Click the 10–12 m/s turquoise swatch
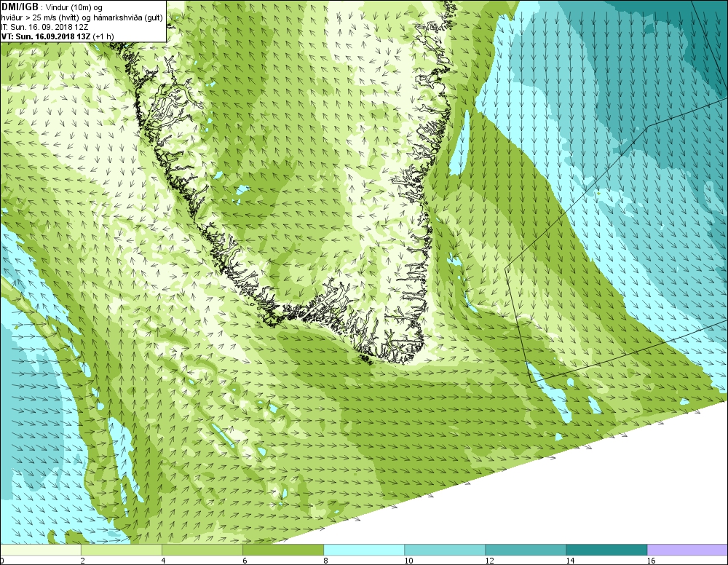 [x=445, y=550]
